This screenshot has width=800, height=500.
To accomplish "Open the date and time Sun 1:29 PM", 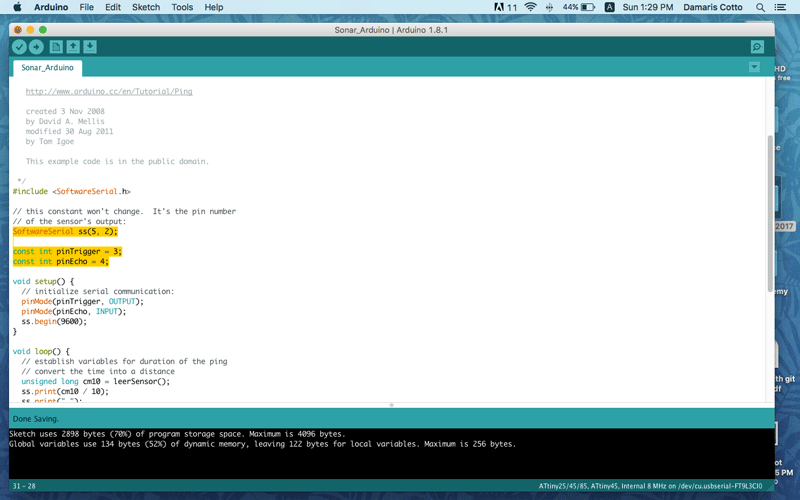I will click(647, 7).
